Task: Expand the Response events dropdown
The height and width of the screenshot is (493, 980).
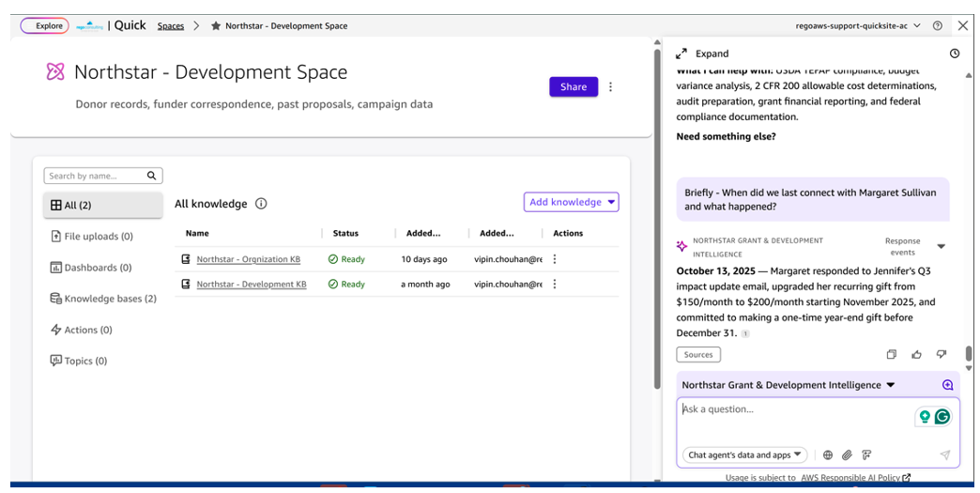Action: (x=942, y=246)
